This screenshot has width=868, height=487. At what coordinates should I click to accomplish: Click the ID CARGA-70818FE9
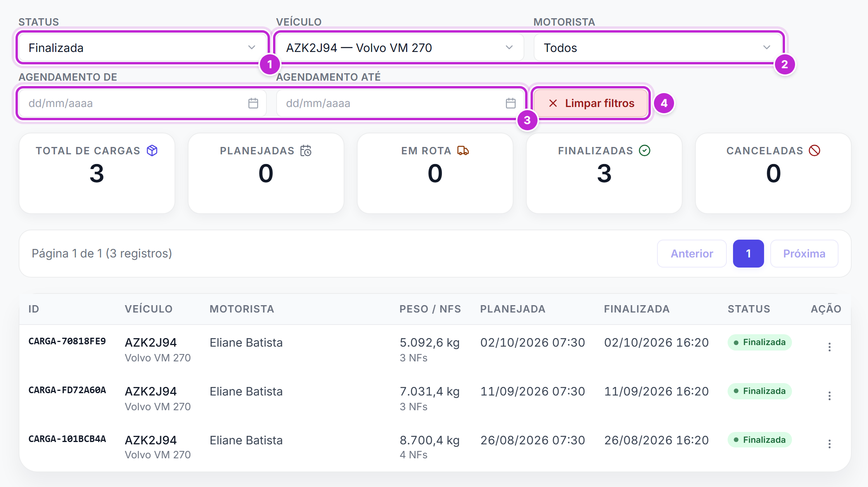coord(67,341)
